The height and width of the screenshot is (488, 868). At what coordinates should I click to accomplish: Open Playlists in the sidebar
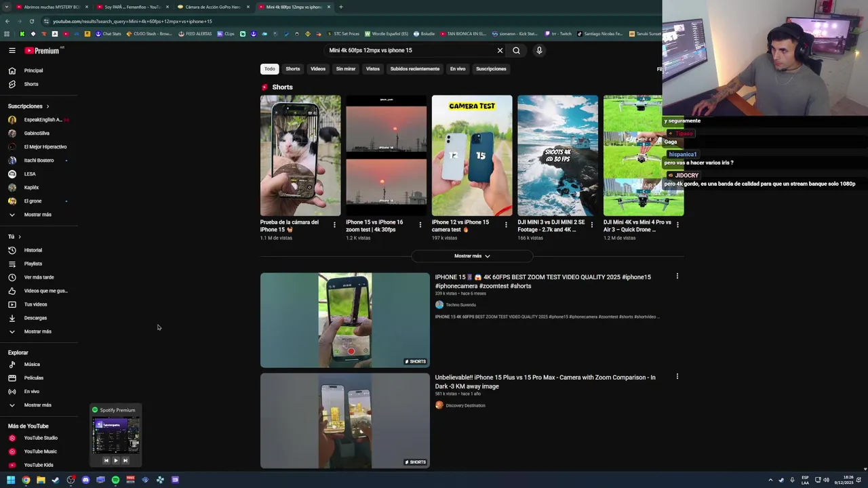pyautogui.click(x=33, y=264)
